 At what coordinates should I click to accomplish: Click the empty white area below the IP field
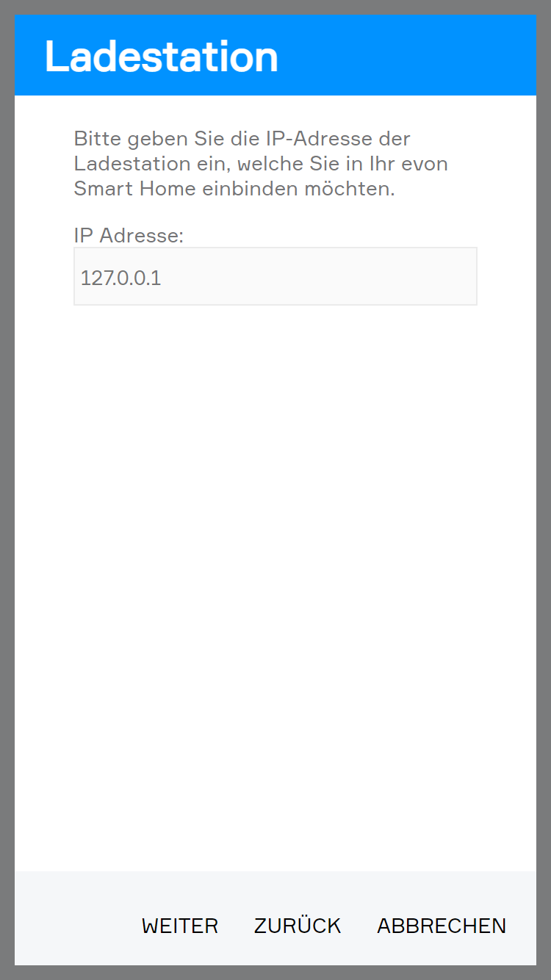(275, 588)
